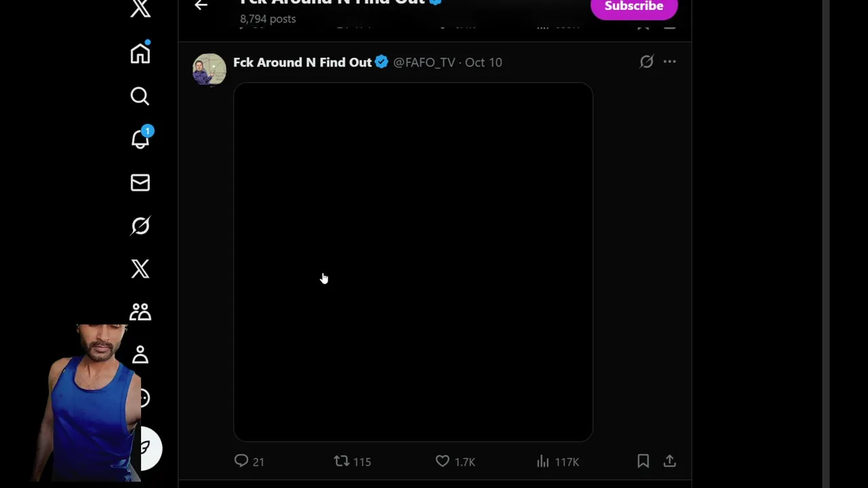The height and width of the screenshot is (488, 868).
Task: Open Messages envelope in sidebar
Action: [140, 183]
